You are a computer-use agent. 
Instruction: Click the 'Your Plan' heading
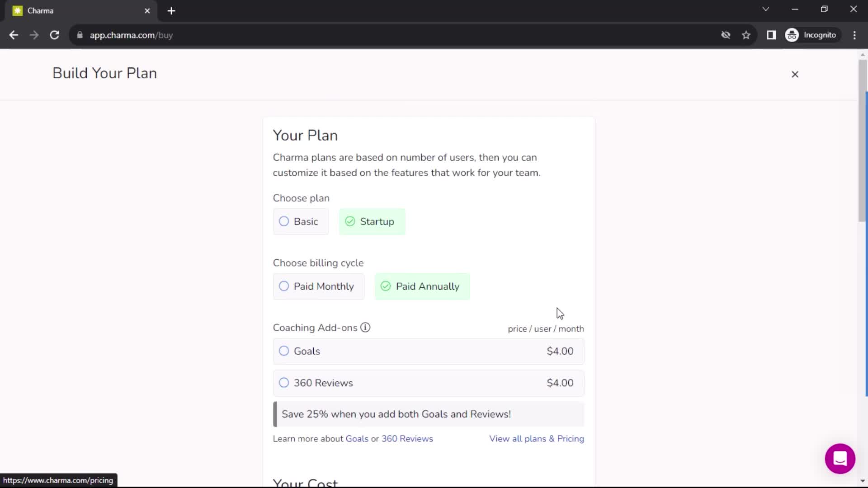[x=305, y=136]
